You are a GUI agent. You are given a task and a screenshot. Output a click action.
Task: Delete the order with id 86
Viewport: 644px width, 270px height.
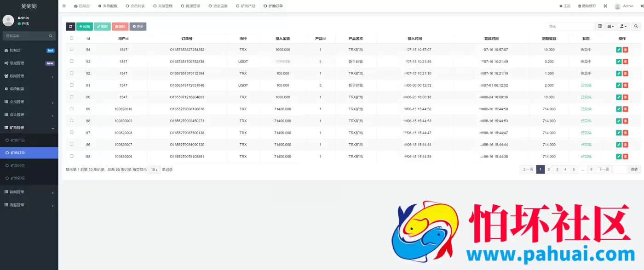click(x=625, y=145)
